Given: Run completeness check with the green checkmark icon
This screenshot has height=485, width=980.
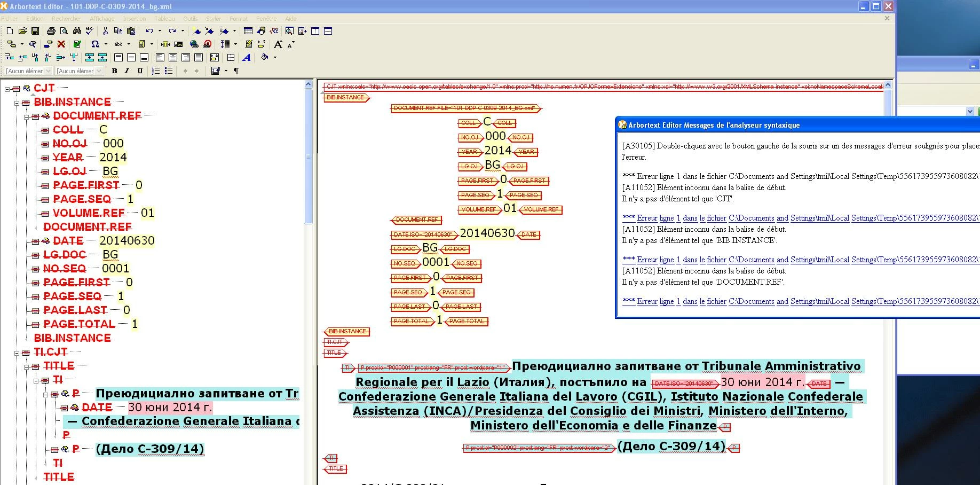Looking at the screenshot, I should [x=77, y=44].
